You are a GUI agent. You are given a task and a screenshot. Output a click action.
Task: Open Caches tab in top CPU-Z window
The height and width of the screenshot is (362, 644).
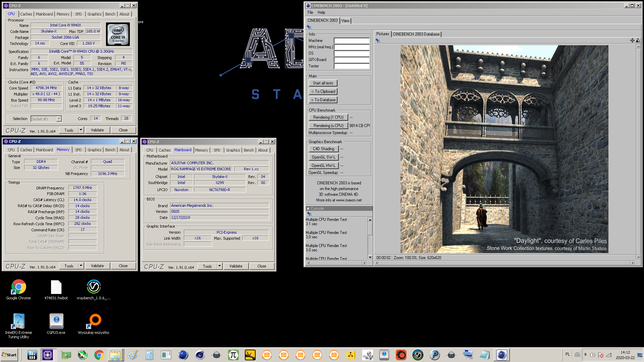pyautogui.click(x=26, y=14)
